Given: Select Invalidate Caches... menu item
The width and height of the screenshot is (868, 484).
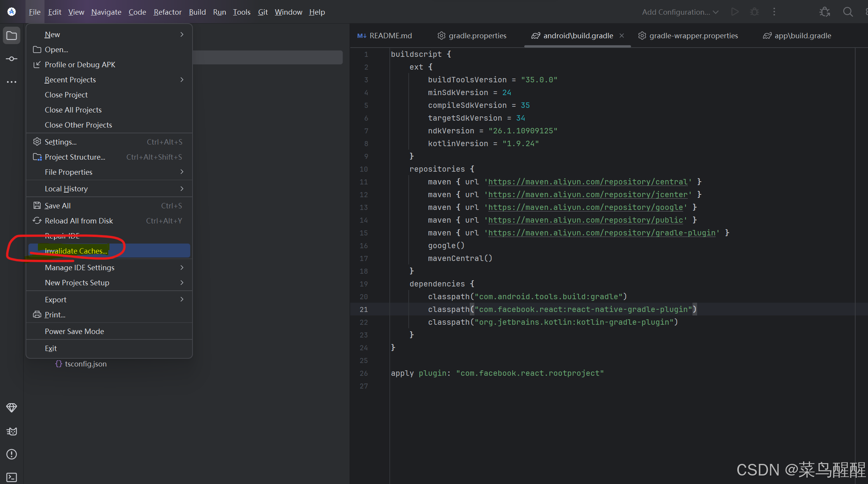Looking at the screenshot, I should (x=109, y=251).
